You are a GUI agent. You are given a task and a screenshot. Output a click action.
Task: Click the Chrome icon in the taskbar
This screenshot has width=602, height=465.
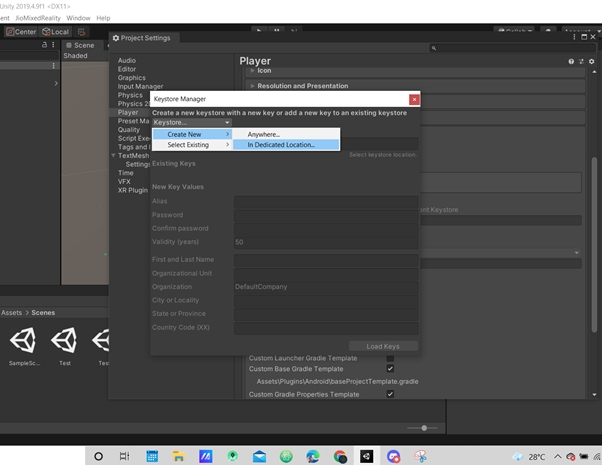pyautogui.click(x=340, y=456)
